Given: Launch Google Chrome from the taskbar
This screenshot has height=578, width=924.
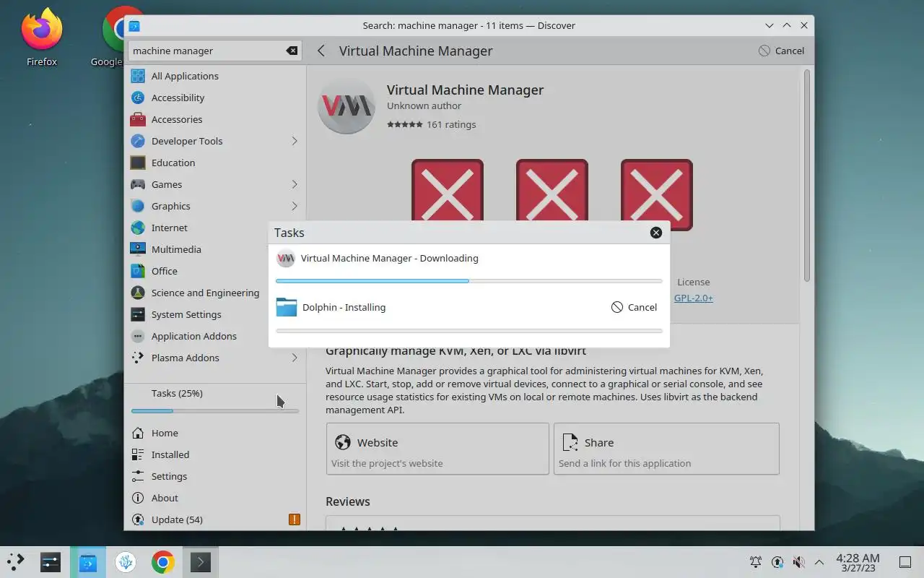Looking at the screenshot, I should 163,562.
